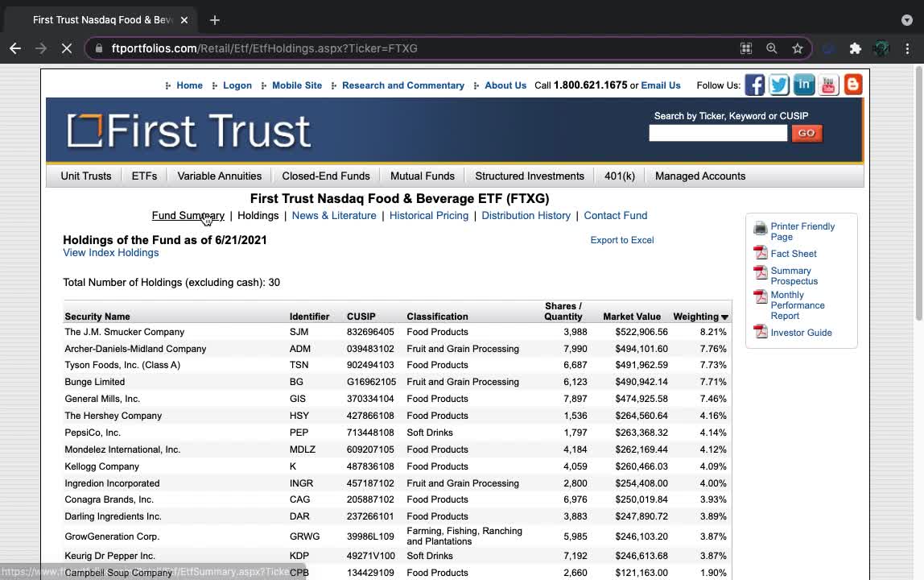
Task: Open the profile avatar icon
Action: coord(881,48)
